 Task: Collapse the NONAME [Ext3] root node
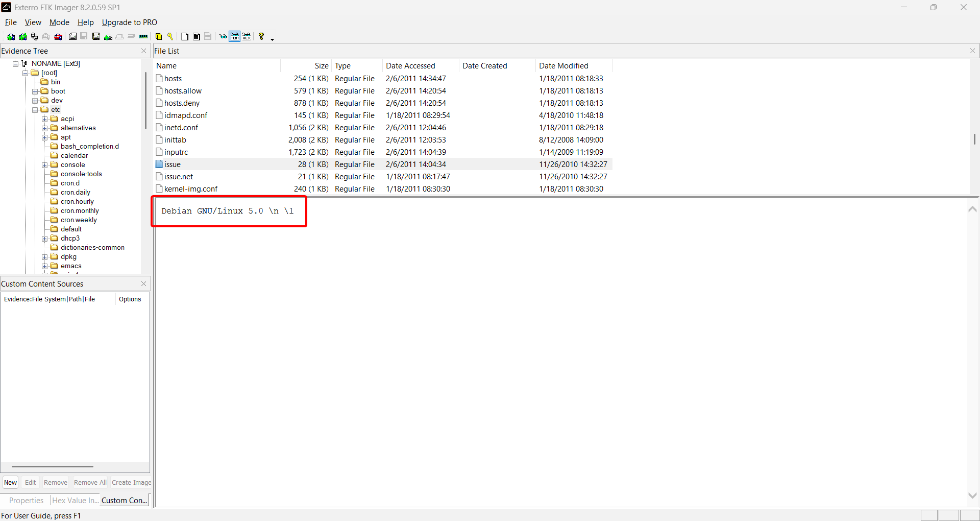point(16,64)
